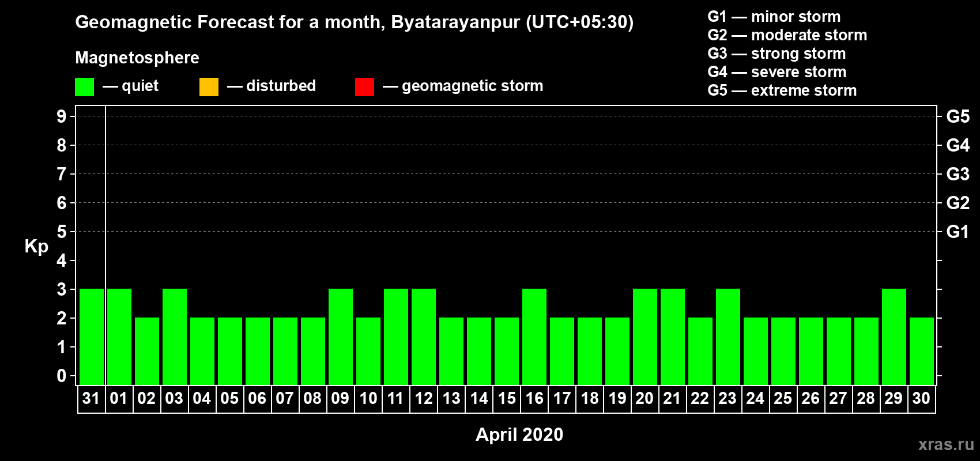
Task: Click the date label 28
Action: [x=866, y=398]
